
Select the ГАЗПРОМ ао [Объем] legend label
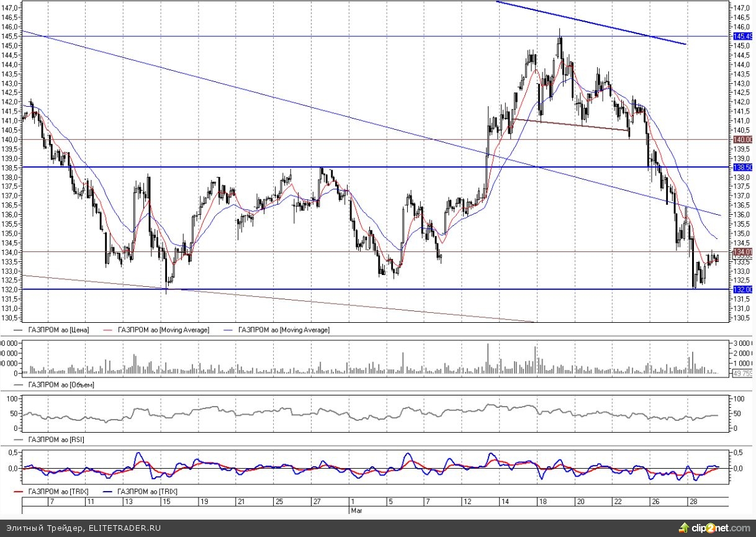coord(61,385)
